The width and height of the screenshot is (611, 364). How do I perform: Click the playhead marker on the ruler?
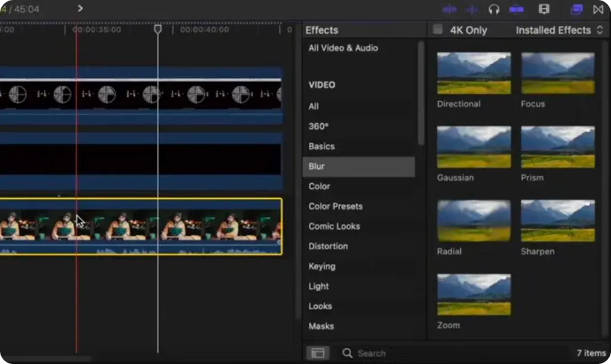158,29
